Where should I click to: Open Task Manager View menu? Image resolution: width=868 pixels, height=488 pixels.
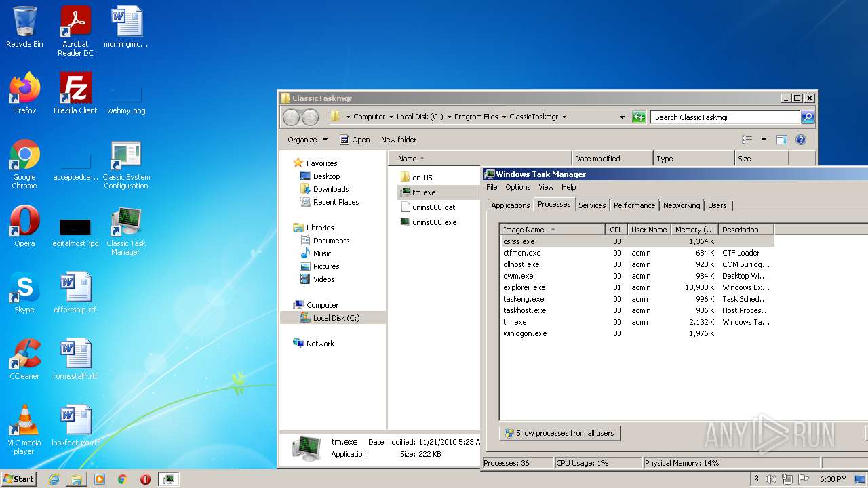pos(546,187)
